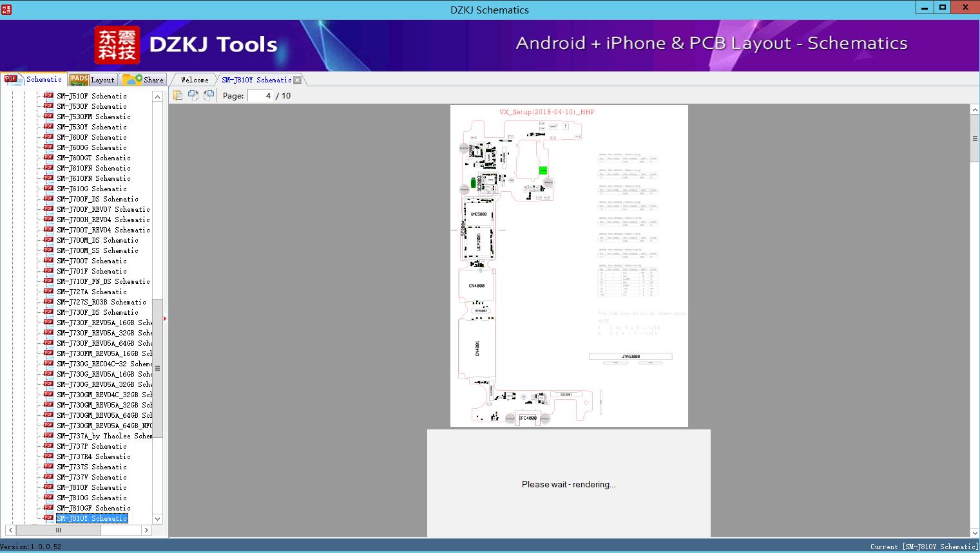Click PDF icon beside SM-J700H_REV04 Schematic
Screen dimensions: 980x553
(x=48, y=219)
